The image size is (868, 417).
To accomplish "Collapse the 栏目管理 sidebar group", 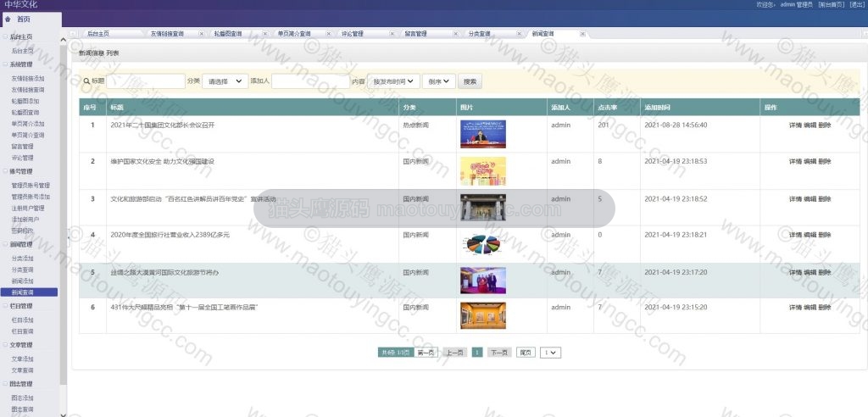I will [x=5, y=306].
